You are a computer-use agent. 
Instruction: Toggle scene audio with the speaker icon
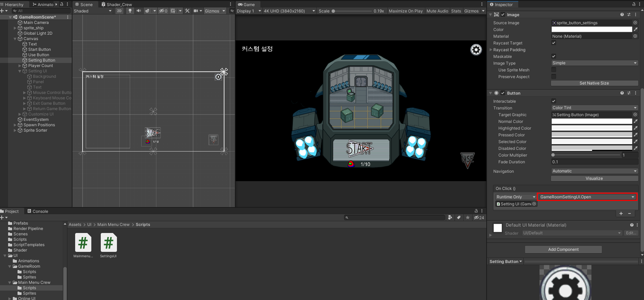click(x=138, y=11)
